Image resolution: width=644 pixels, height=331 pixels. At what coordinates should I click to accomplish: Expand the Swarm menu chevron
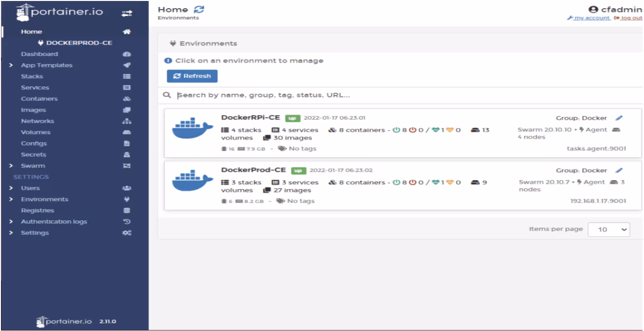pos(11,166)
